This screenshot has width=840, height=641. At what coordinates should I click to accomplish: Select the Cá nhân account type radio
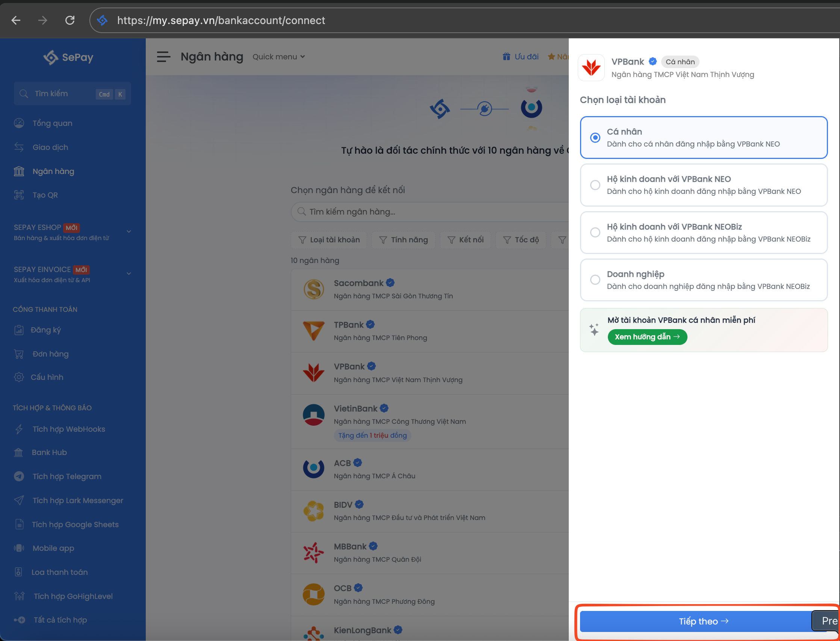point(595,138)
